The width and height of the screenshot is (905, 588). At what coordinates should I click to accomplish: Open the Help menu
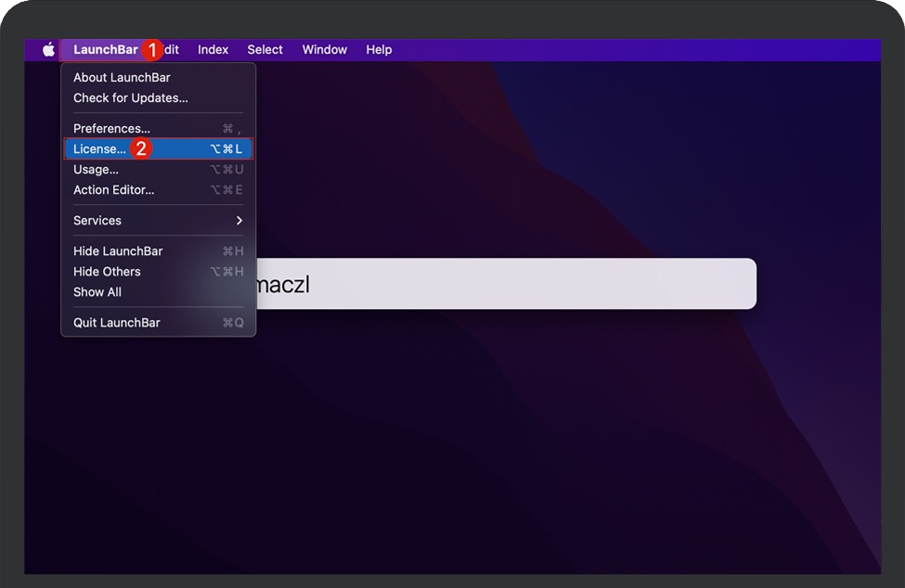379,50
